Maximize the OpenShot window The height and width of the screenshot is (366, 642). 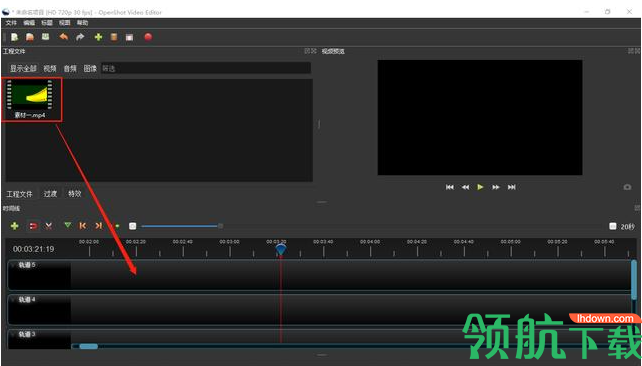coord(608,12)
